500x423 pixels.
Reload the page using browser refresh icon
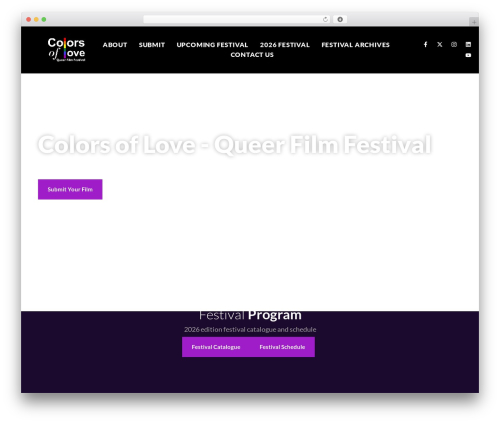[x=325, y=19]
